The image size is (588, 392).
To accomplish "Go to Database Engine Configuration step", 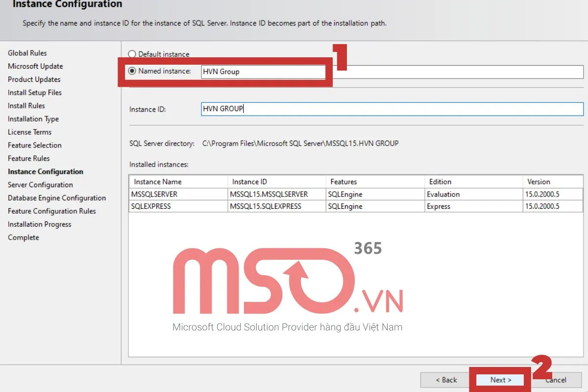I will [57, 198].
